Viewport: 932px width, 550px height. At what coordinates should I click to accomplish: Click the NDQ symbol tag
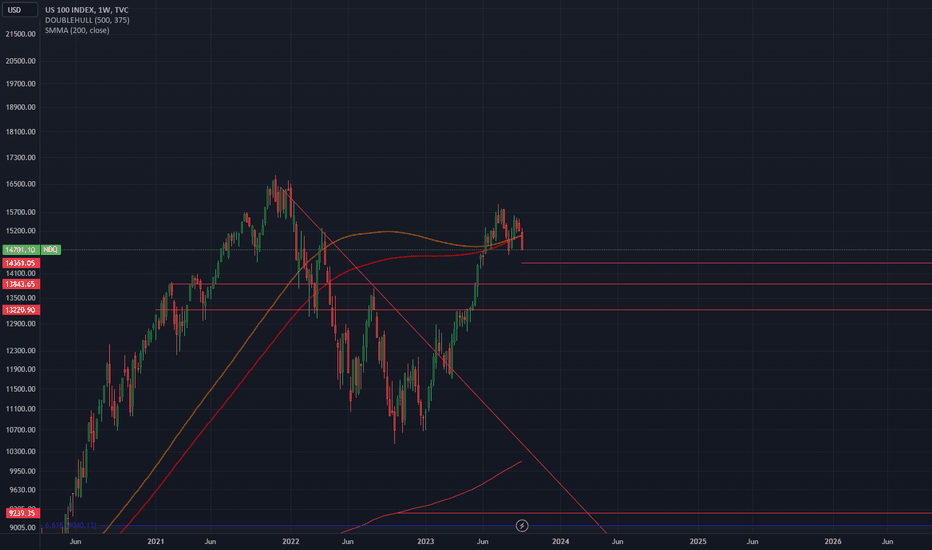[51, 250]
